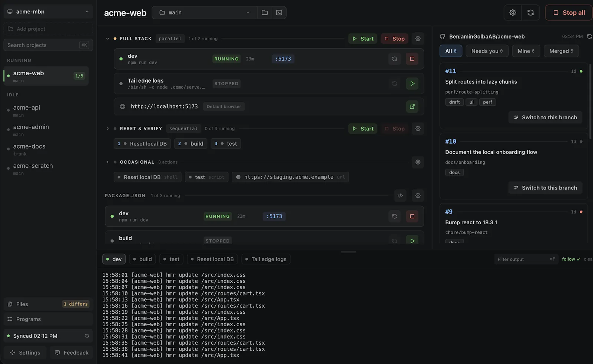Open Full Stack group settings gear

(x=418, y=39)
